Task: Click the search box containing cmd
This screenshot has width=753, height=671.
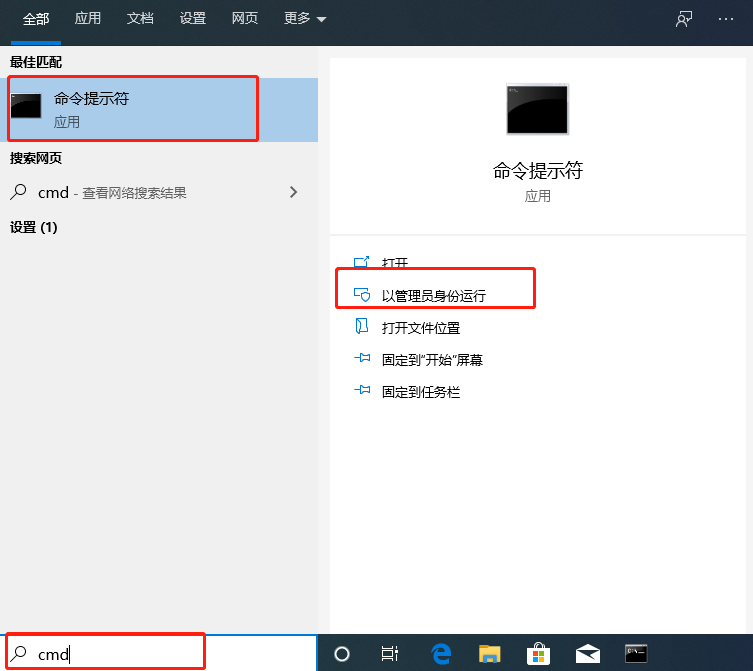Action: (159, 653)
